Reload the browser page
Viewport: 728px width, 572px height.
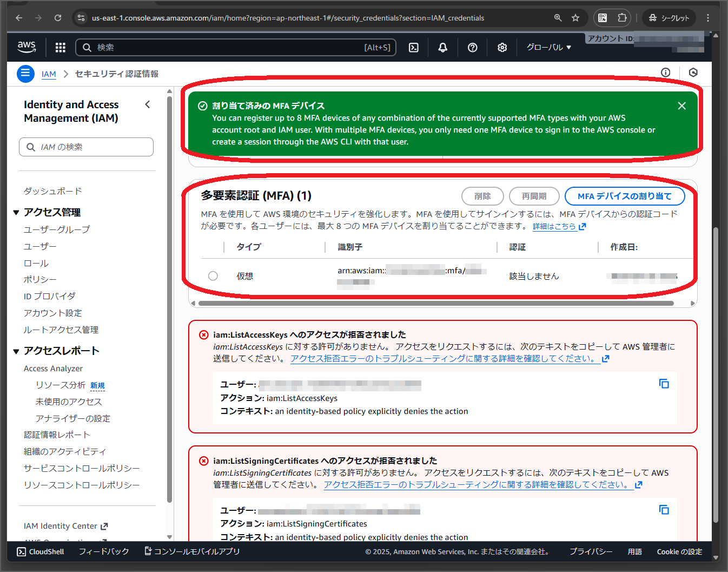[x=58, y=18]
